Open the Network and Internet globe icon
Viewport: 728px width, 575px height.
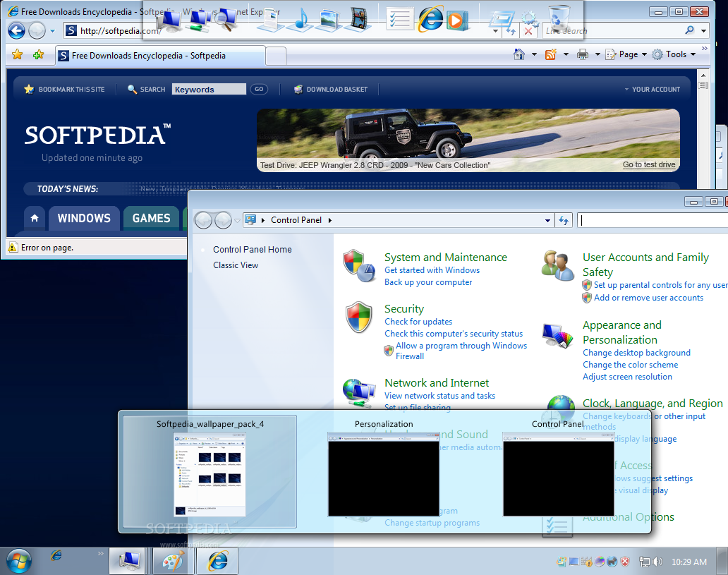point(359,392)
